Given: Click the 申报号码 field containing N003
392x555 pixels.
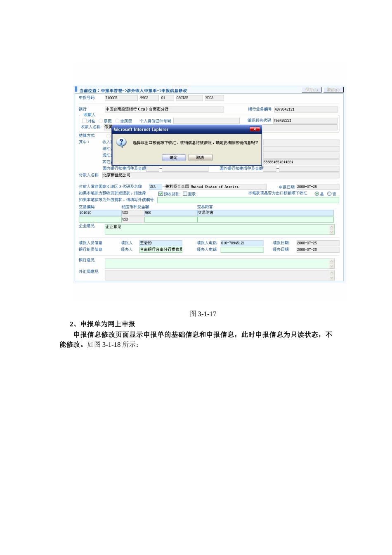Looking at the screenshot, I should (x=214, y=98).
